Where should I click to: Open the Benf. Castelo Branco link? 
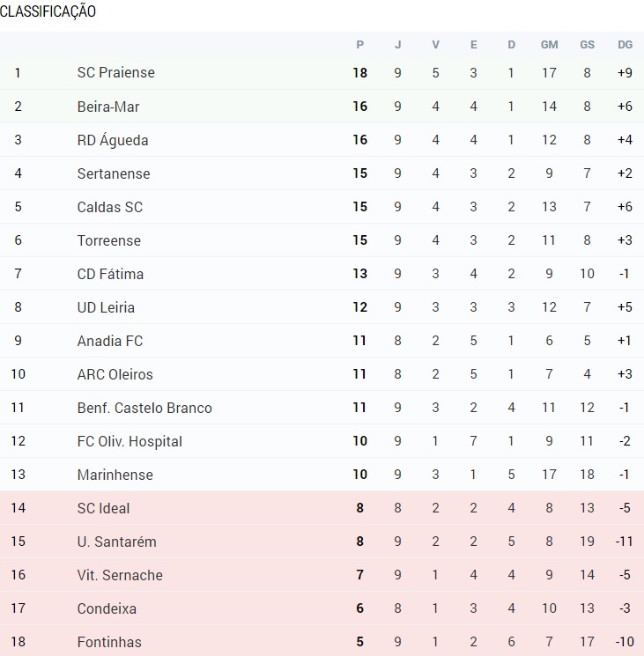click(x=144, y=408)
